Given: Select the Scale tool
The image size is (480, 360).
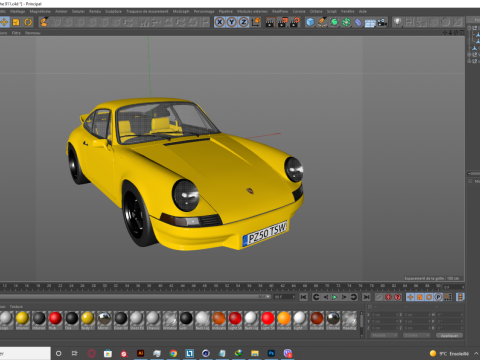Looking at the screenshot, I should click(x=16, y=22).
